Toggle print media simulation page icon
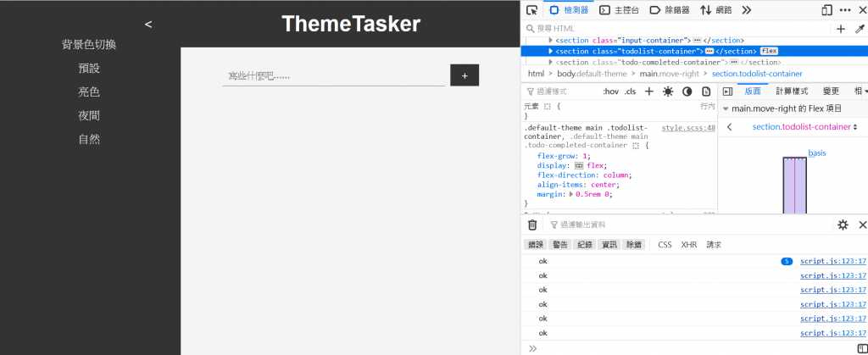Screen dimensions: 868x355 706,92
